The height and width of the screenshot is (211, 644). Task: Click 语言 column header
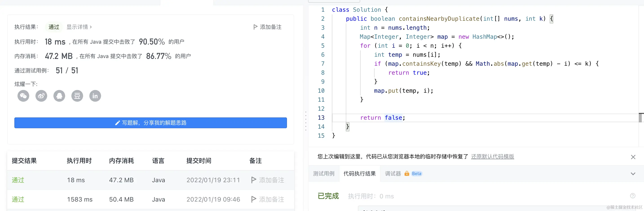(158, 161)
